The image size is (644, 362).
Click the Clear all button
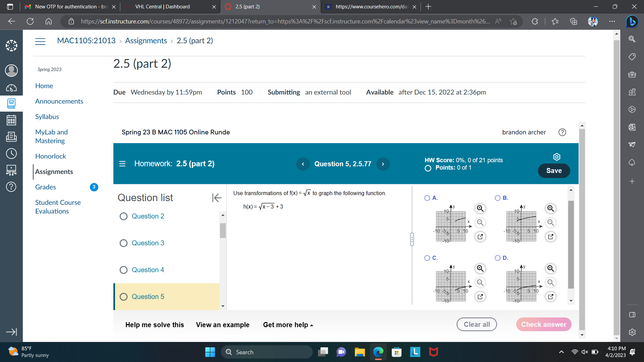tap(477, 324)
